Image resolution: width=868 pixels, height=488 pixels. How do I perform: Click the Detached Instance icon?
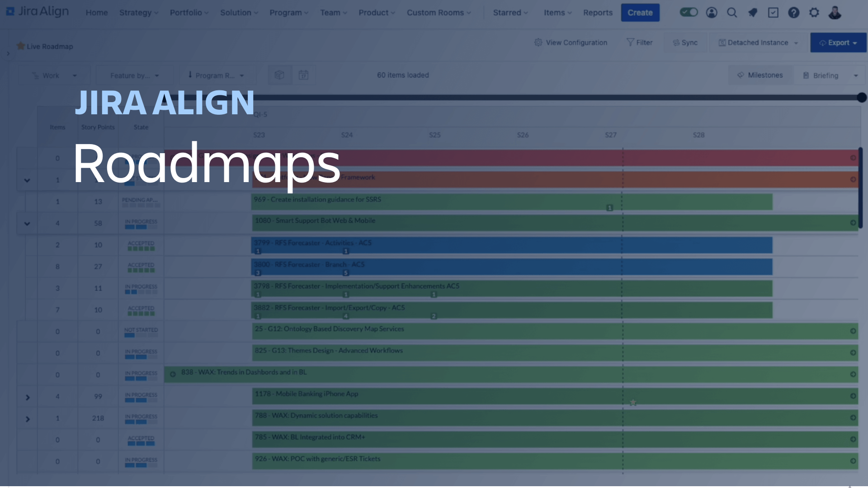[722, 42]
